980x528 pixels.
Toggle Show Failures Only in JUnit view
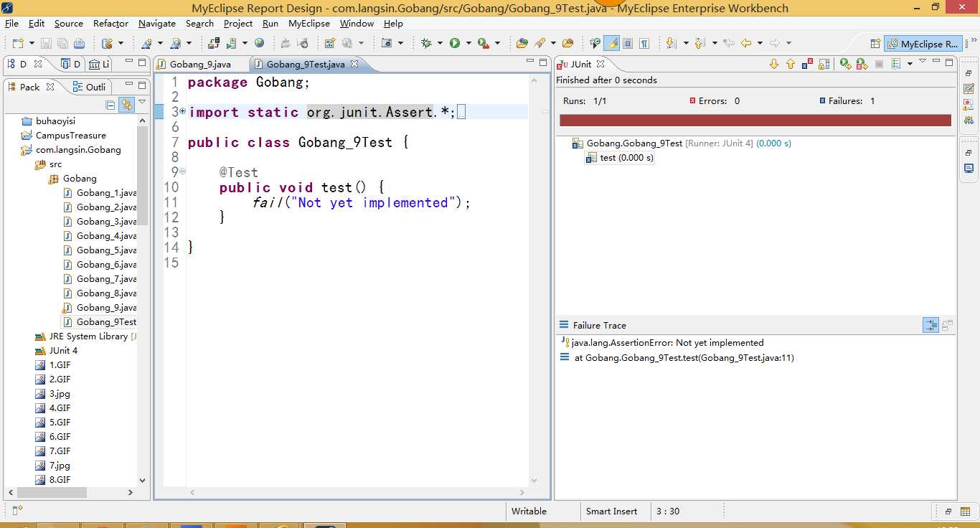(x=807, y=64)
